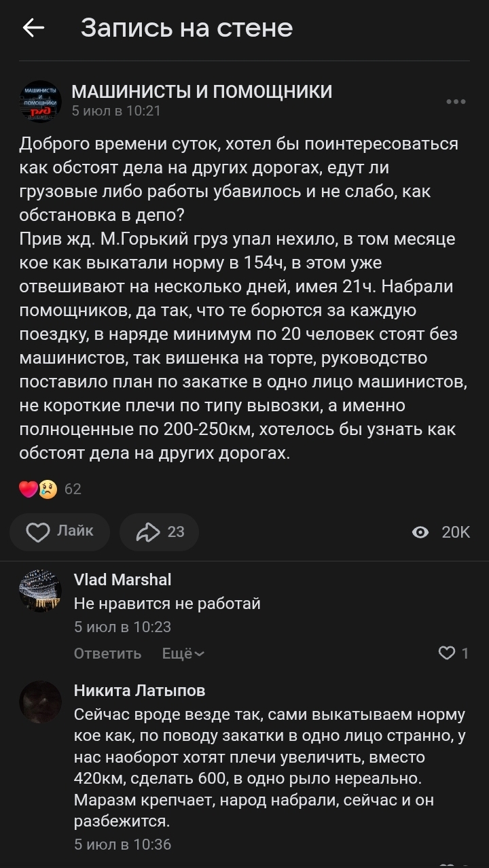Open Никита Латыпов's profile avatar
This screenshot has height=868, width=489.
point(40,702)
